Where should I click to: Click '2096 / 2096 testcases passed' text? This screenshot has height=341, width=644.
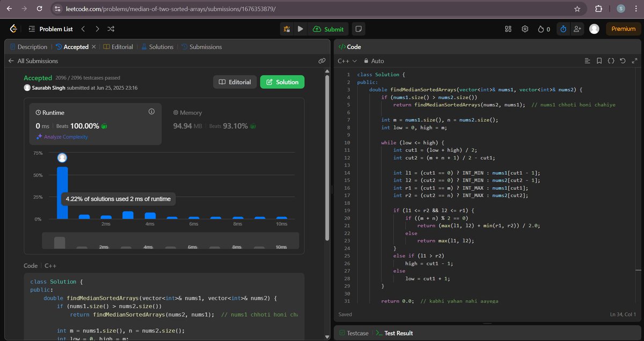(x=87, y=78)
